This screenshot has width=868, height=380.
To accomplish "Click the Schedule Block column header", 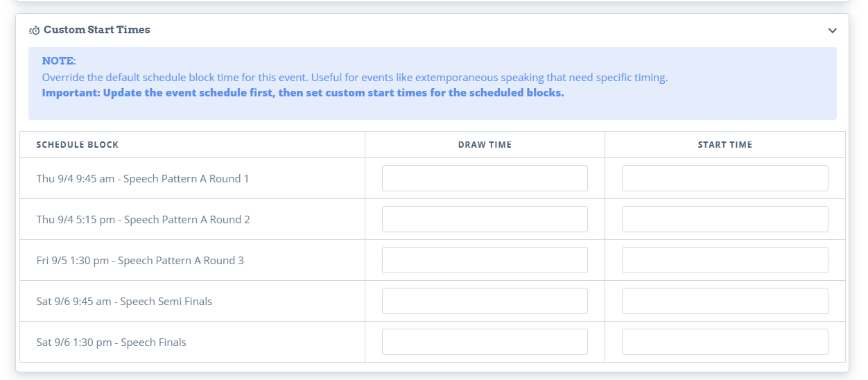I will [78, 145].
